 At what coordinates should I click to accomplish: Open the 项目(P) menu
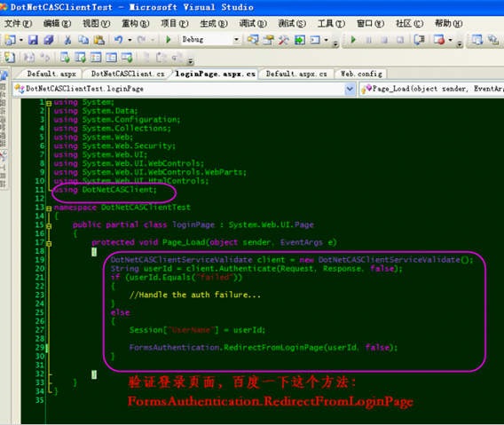pyautogui.click(x=175, y=23)
